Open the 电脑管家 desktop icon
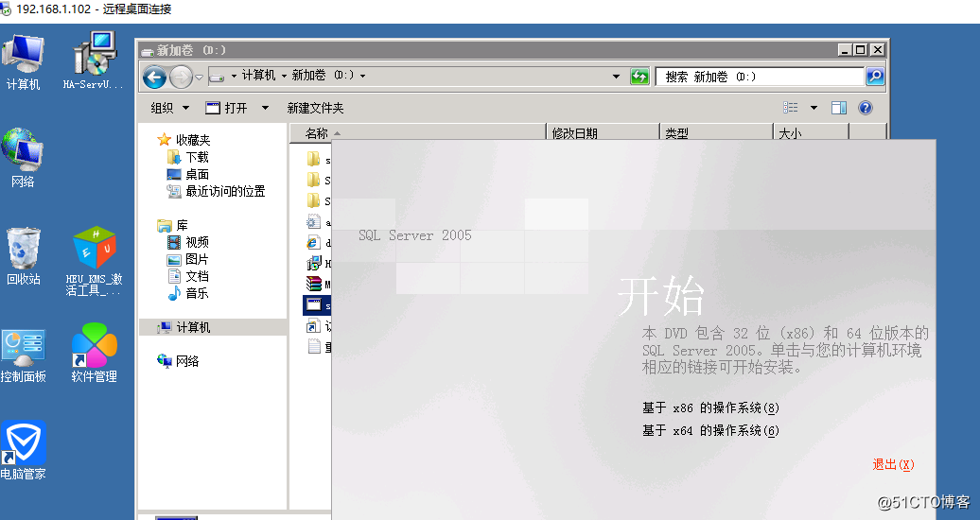This screenshot has width=980, height=520. (x=23, y=451)
